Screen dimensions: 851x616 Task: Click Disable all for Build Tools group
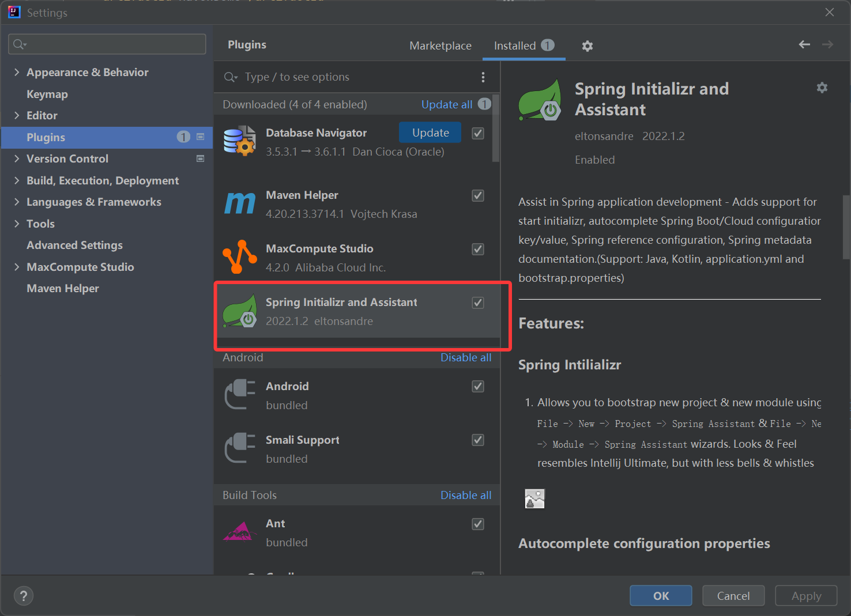(x=466, y=495)
